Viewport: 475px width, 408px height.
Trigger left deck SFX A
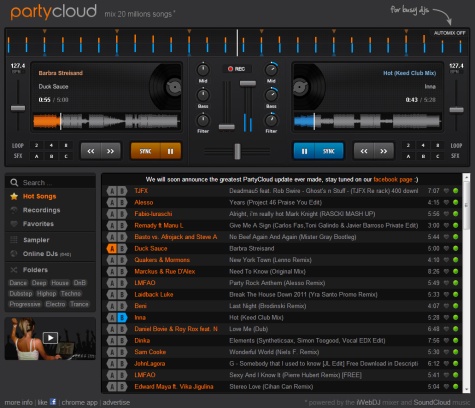click(x=36, y=156)
